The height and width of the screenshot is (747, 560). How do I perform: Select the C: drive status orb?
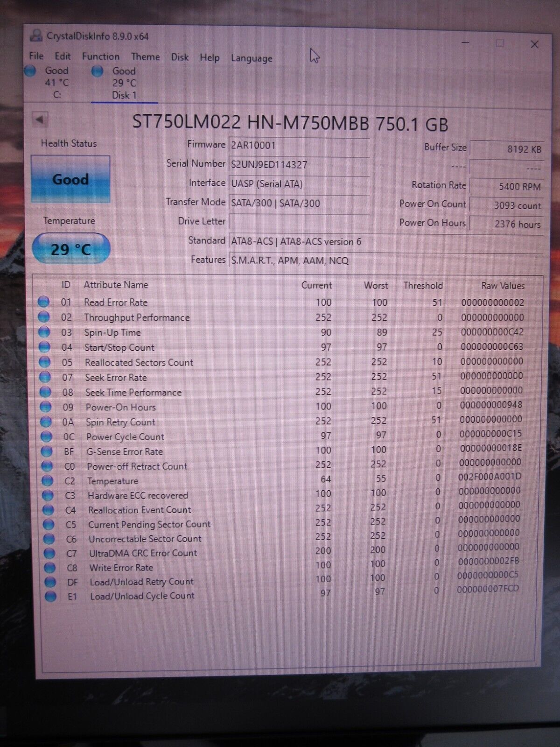coord(30,71)
